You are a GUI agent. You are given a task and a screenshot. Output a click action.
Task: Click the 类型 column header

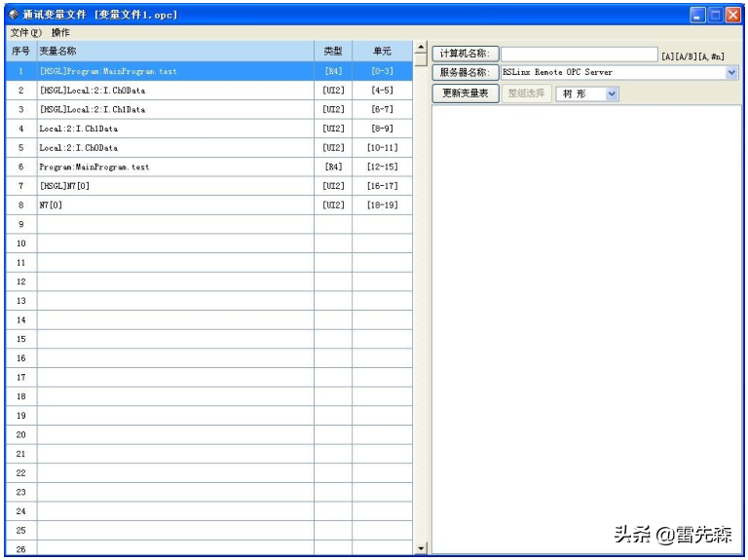(333, 52)
